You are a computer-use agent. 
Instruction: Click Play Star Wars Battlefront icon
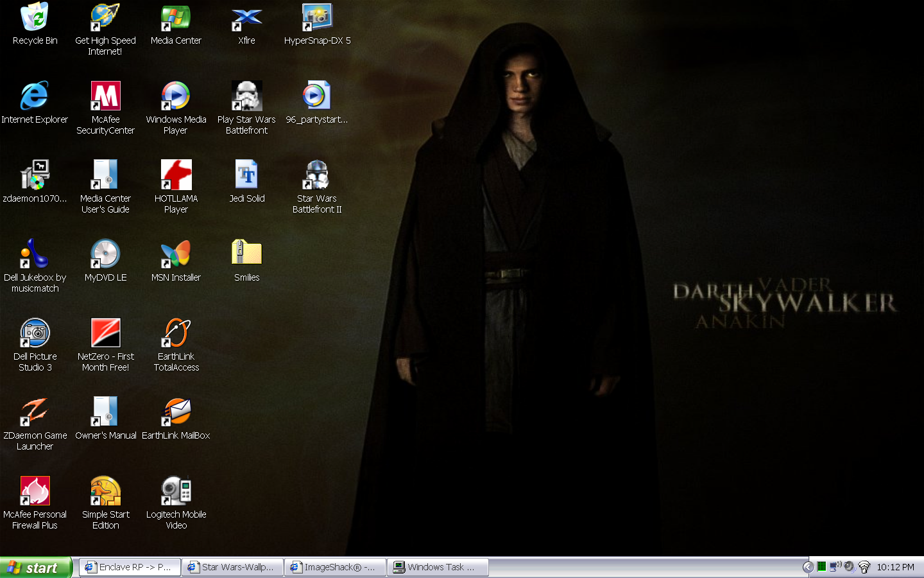pos(246,96)
